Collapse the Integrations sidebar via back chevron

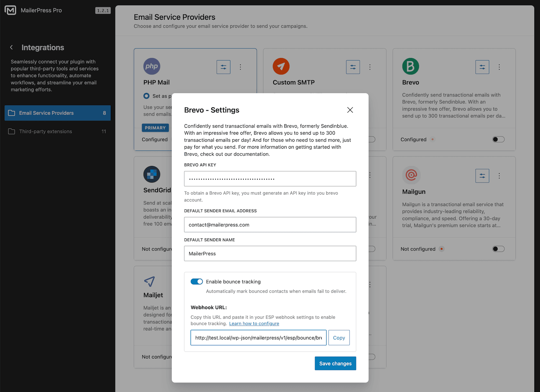point(11,47)
